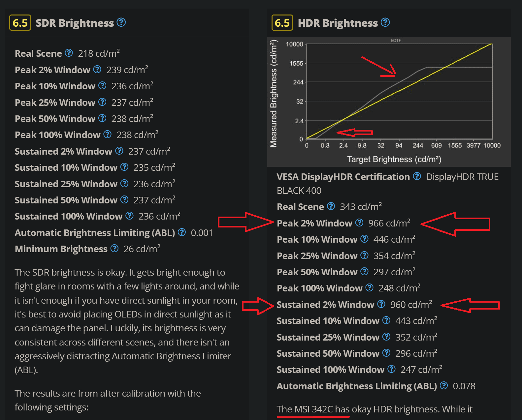Show help for SDR Sustained 25% Window
The height and width of the screenshot is (420, 522).
(124, 183)
